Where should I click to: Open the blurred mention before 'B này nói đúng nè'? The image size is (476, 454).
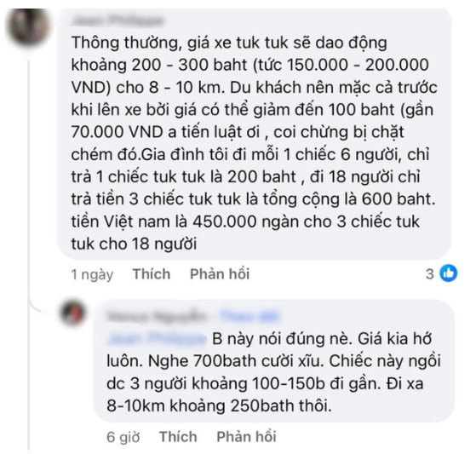click(x=157, y=339)
